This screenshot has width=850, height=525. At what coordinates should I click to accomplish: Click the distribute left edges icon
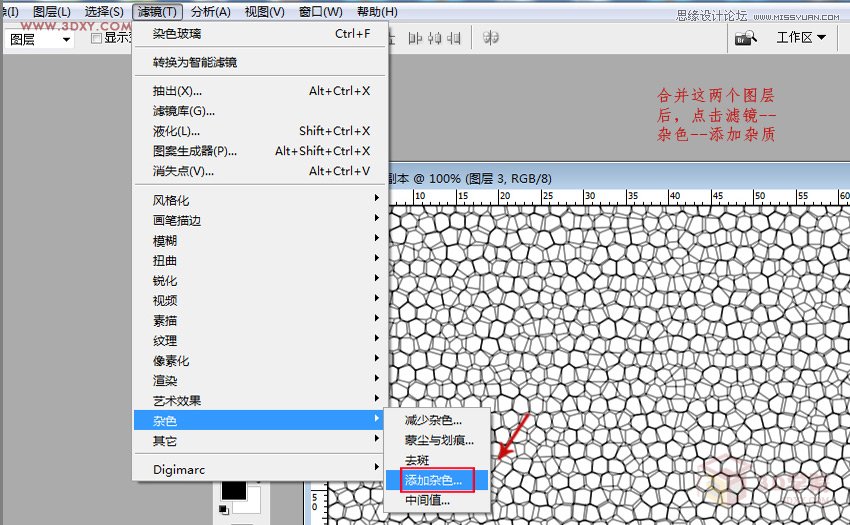pyautogui.click(x=415, y=38)
